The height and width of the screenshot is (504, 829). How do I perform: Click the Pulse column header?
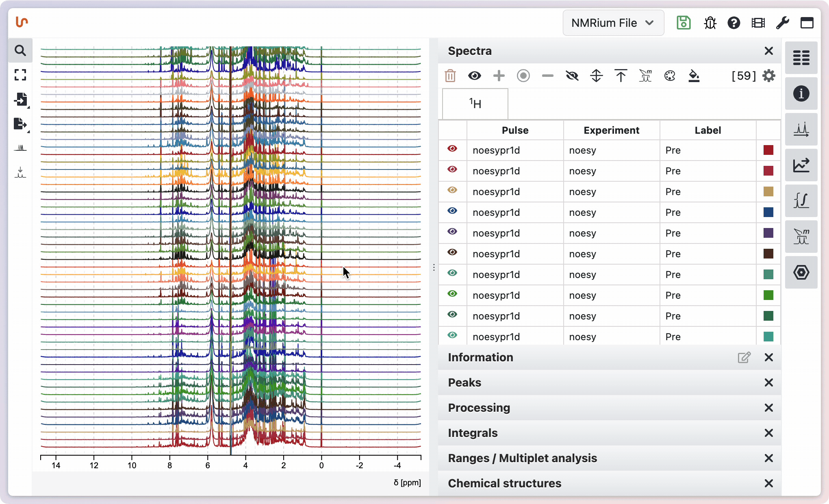[515, 130]
